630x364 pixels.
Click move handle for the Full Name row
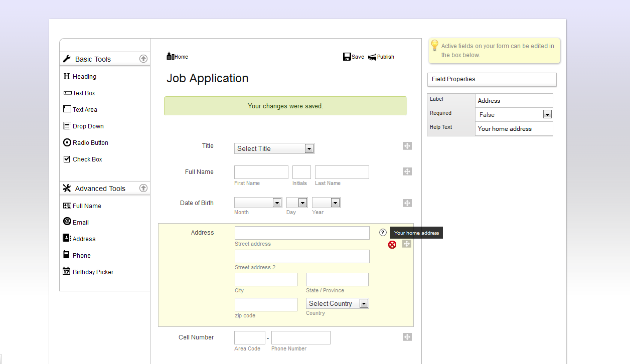(x=407, y=171)
